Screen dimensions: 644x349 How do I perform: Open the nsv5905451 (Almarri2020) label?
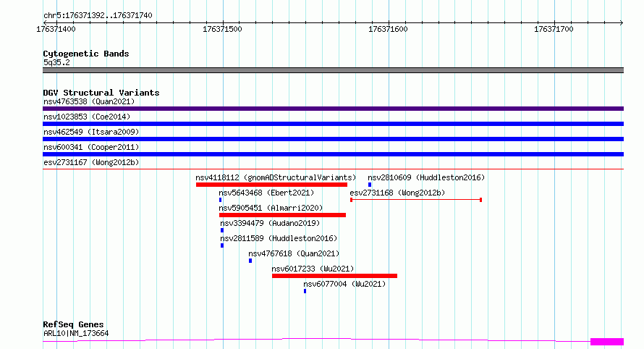click(271, 208)
